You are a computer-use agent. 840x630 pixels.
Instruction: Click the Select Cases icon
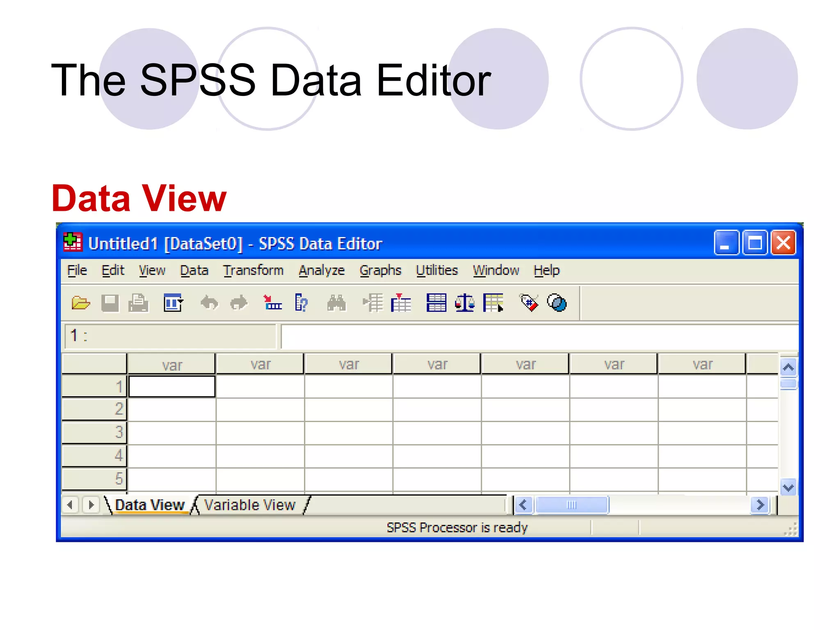(493, 303)
